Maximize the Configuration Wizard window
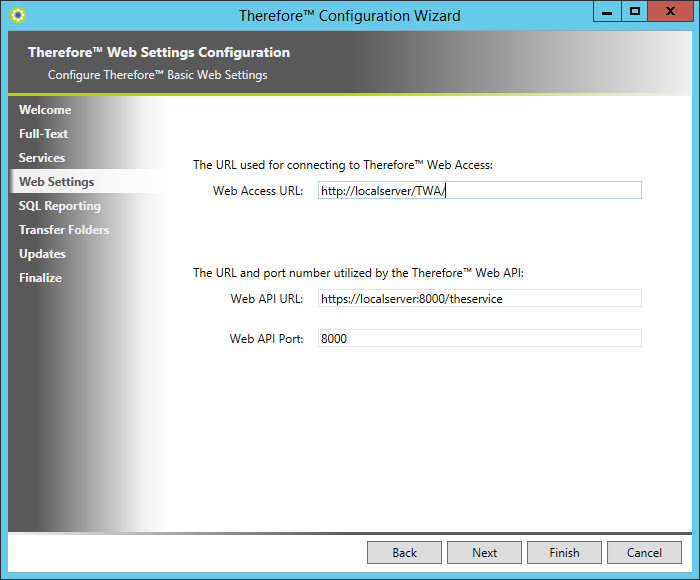Screen dimensions: 700x580 pos(634,11)
